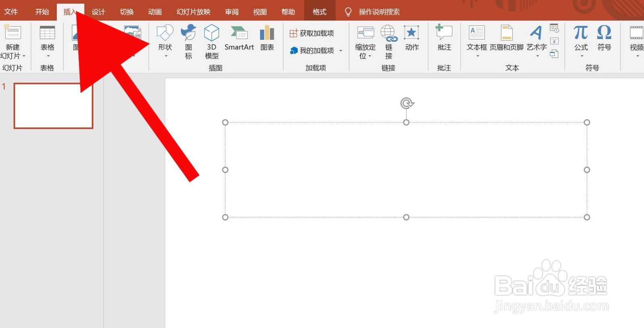
Task: Click the 表格 (Table) grid icon
Action: coord(47,33)
